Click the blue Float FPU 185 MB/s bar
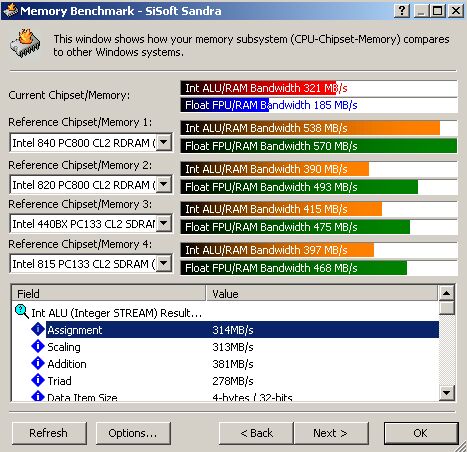Screen dimensions: 467x452 225,105
